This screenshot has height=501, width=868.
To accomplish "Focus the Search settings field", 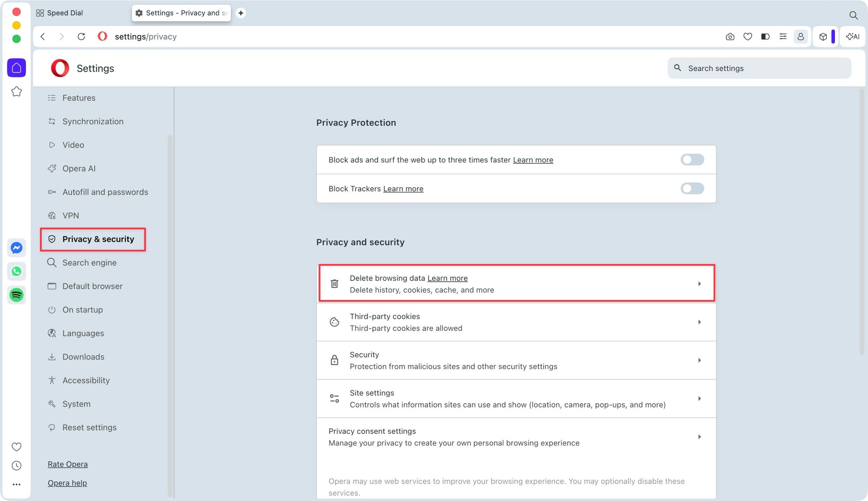I will 759,68.
